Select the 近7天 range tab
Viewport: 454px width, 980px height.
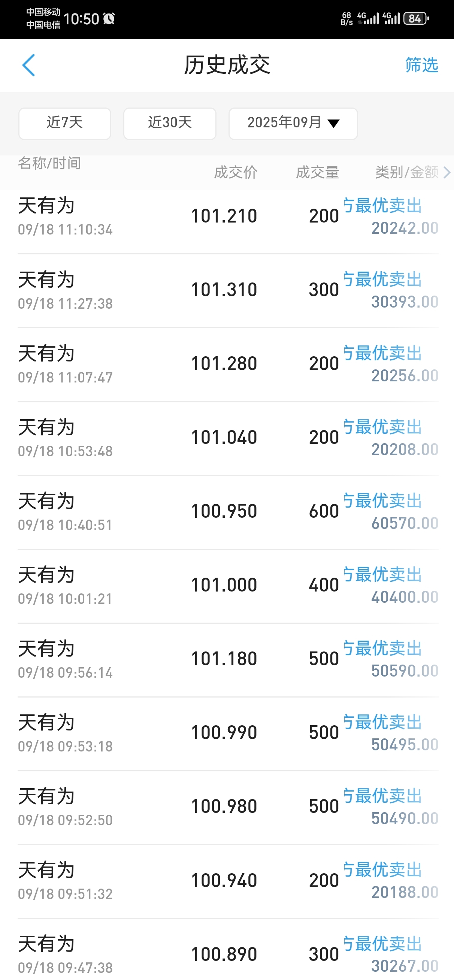coord(65,124)
